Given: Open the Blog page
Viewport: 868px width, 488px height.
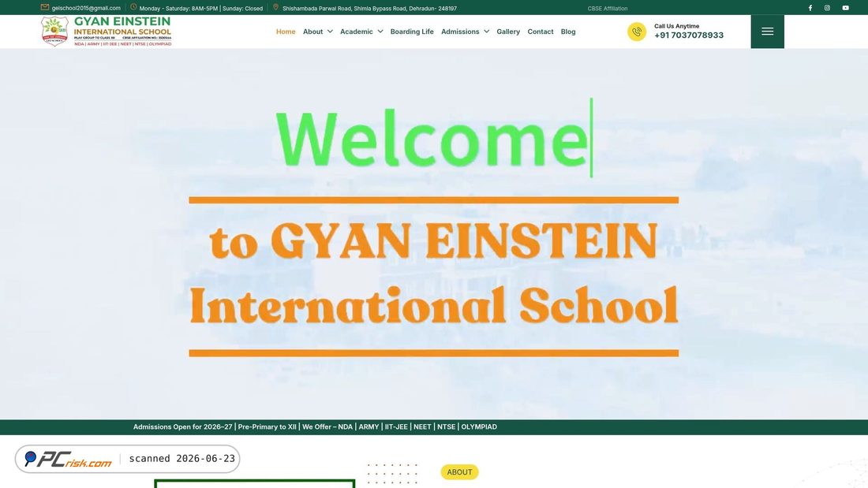Looking at the screenshot, I should coord(568,32).
